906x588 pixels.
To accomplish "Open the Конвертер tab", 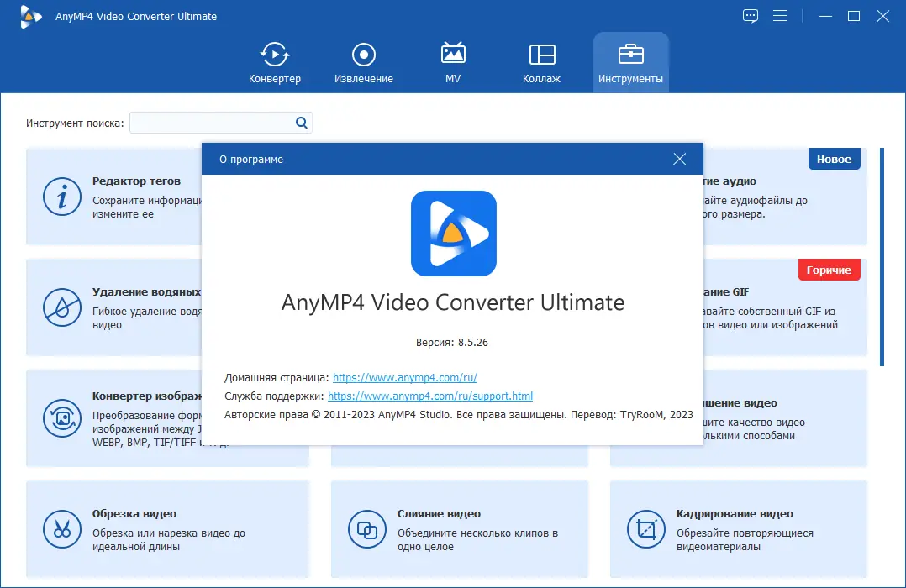I will coord(275,63).
